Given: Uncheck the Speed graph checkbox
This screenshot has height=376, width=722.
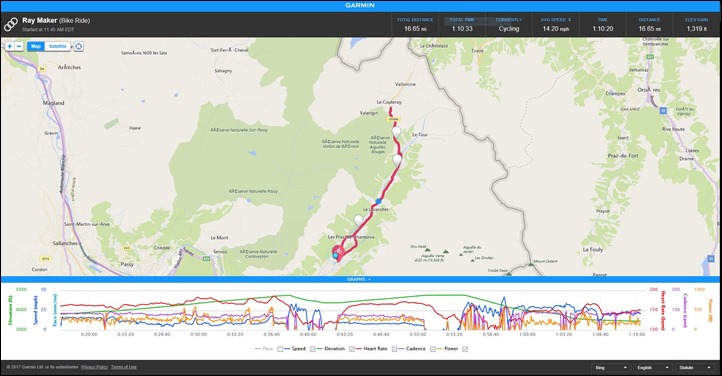Looking at the screenshot, I should click(x=313, y=349).
